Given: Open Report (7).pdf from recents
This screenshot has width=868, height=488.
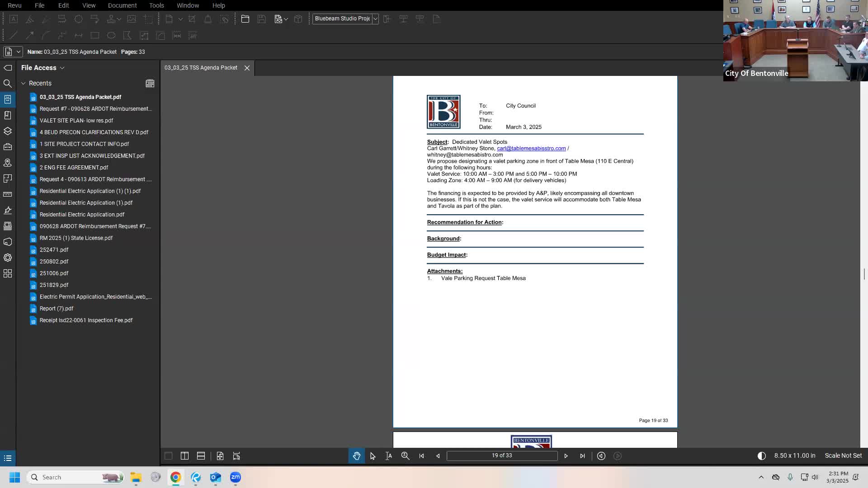Looking at the screenshot, I should (x=57, y=309).
